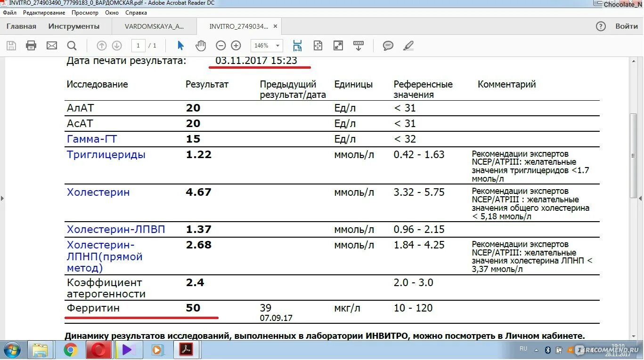Select the Триглицериды result 1.22

tap(199, 155)
